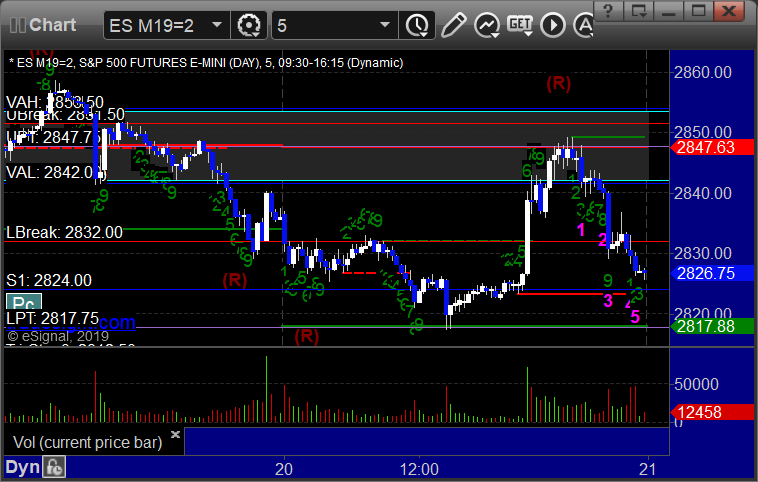This screenshot has width=758, height=482.
Task: Click the pop-out window button
Action: click(x=638, y=11)
